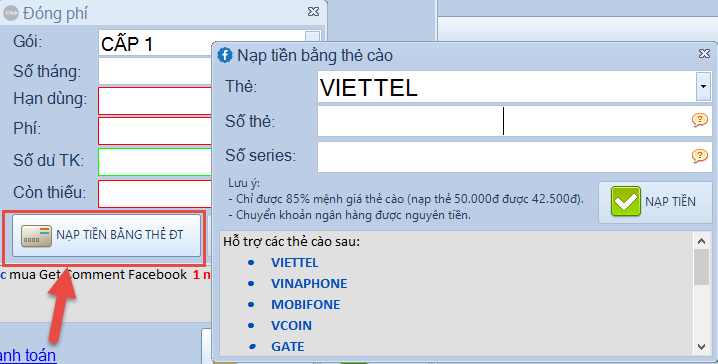Click the thanh toán link
This screenshot has width=718, height=364.
coord(28,355)
